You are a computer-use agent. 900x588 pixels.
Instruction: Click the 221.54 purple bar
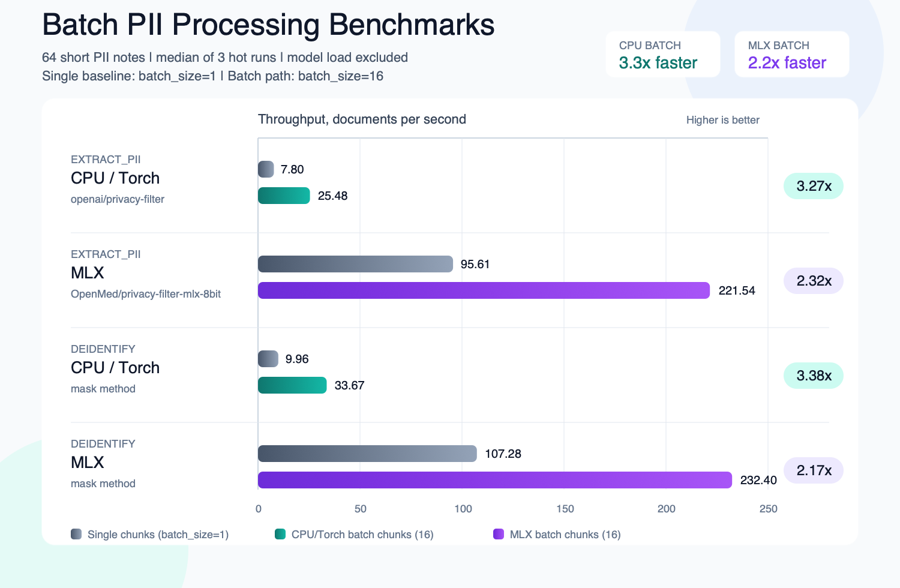point(484,290)
